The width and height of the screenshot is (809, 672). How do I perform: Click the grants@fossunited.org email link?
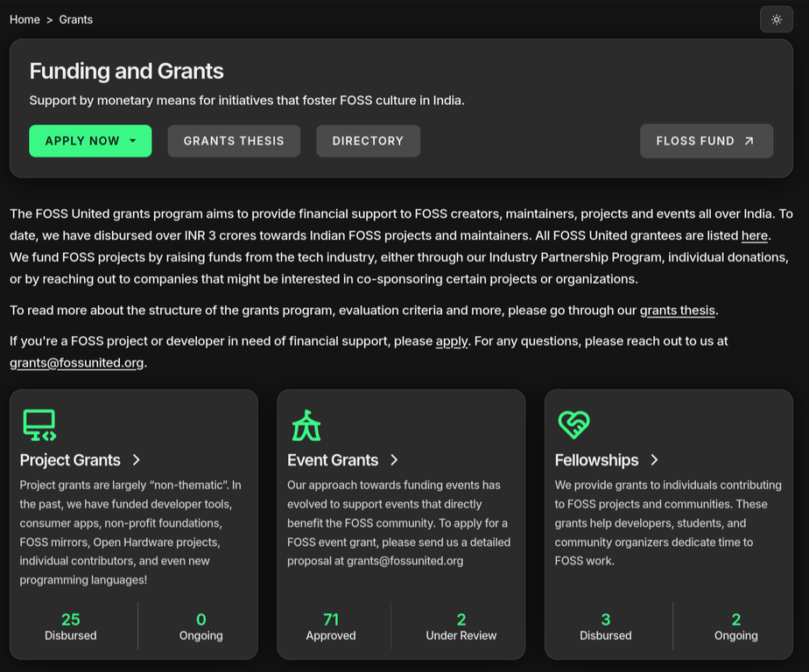pyautogui.click(x=76, y=361)
